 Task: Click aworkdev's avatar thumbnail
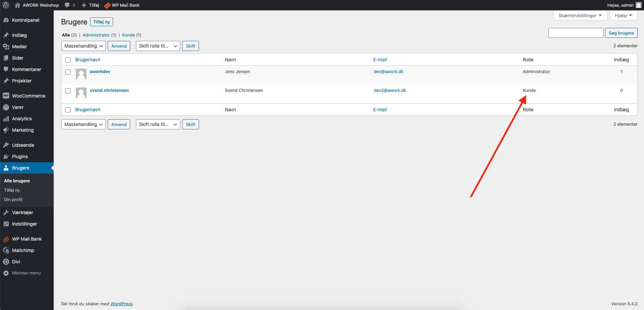pos(81,74)
